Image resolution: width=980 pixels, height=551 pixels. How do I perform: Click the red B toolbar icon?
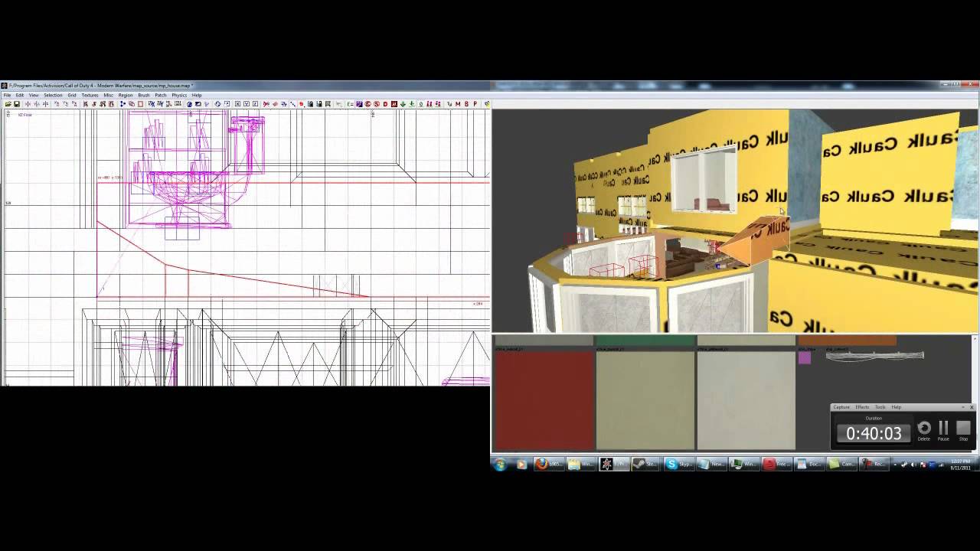coord(466,104)
